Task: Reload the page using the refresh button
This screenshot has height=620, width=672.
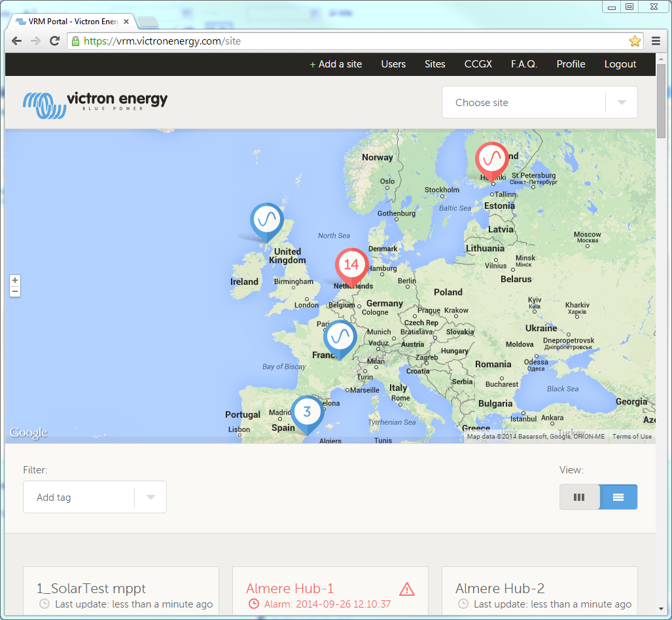Action: click(55, 41)
